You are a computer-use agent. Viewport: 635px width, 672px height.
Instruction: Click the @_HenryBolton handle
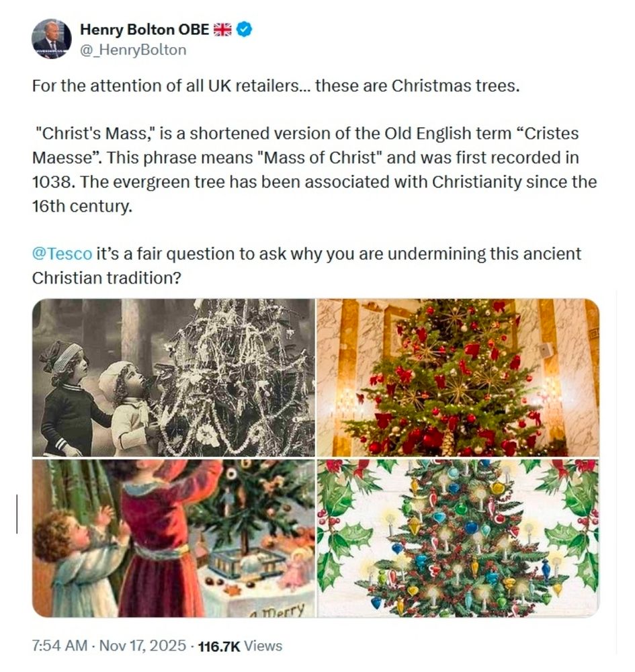133,50
